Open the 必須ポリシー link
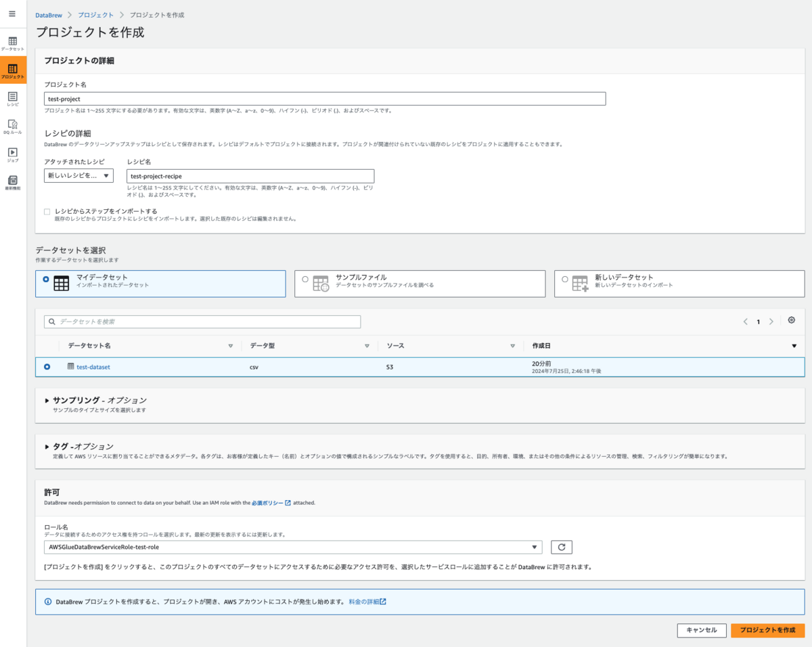 (267, 503)
